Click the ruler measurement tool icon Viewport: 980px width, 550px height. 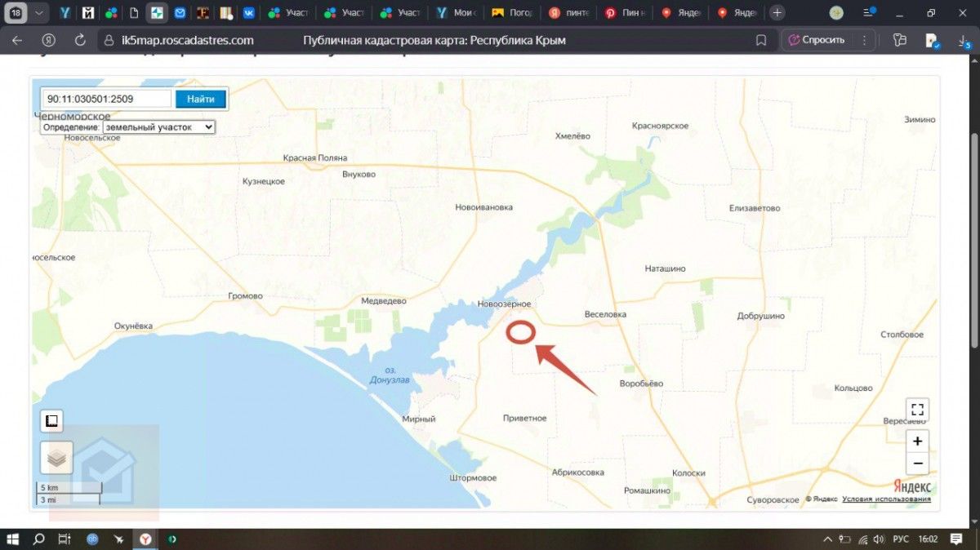[51, 421]
